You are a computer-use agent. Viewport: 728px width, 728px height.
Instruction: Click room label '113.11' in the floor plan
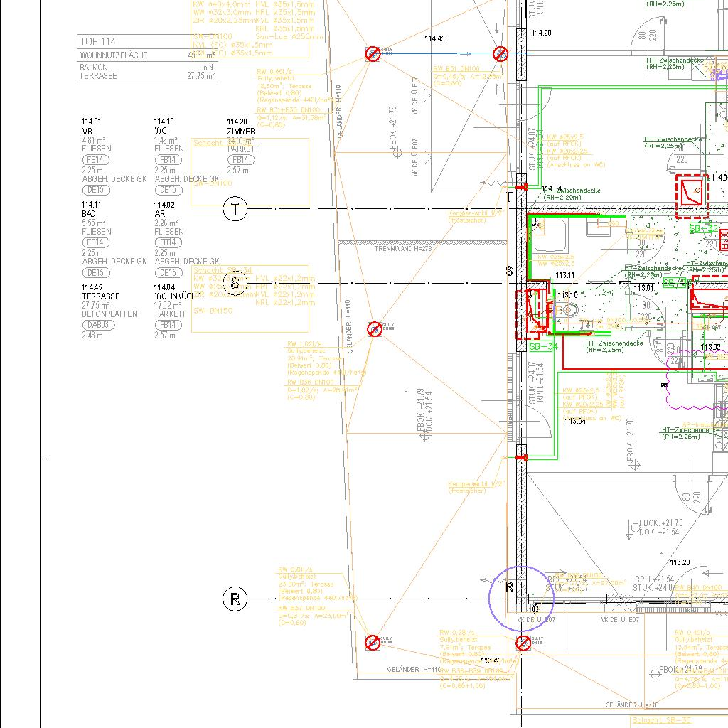565,275
